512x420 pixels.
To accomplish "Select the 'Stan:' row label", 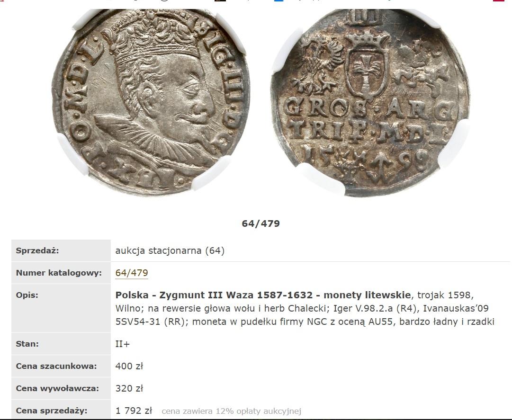I will click(x=27, y=344).
